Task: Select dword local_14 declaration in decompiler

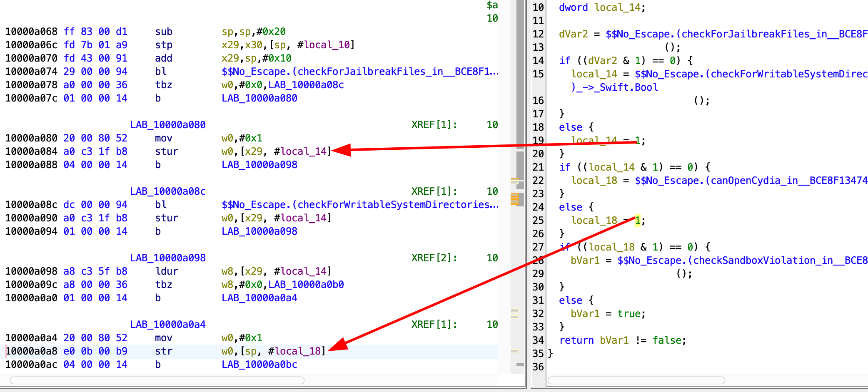Action: 602,7
